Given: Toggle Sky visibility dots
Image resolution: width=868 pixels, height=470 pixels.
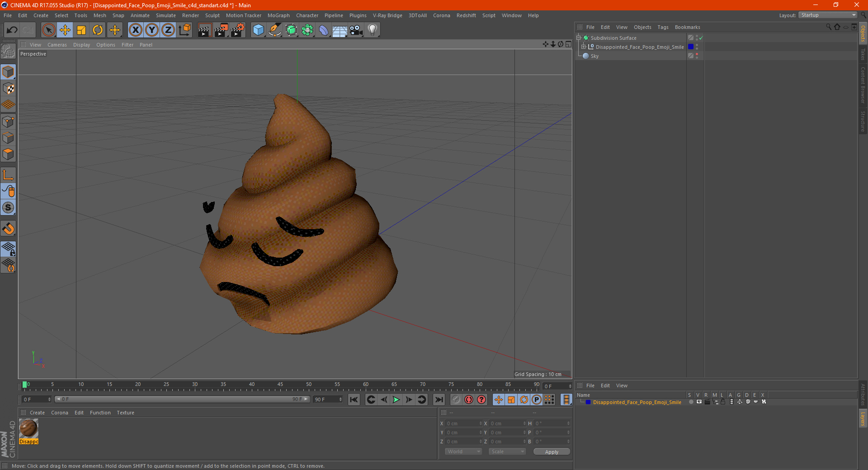Looking at the screenshot, I should click(697, 56).
